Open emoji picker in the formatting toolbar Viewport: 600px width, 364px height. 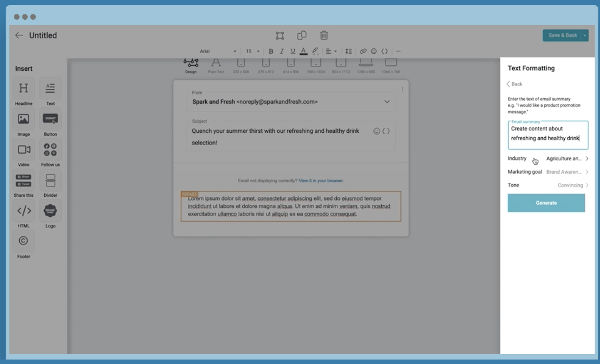coord(374,51)
